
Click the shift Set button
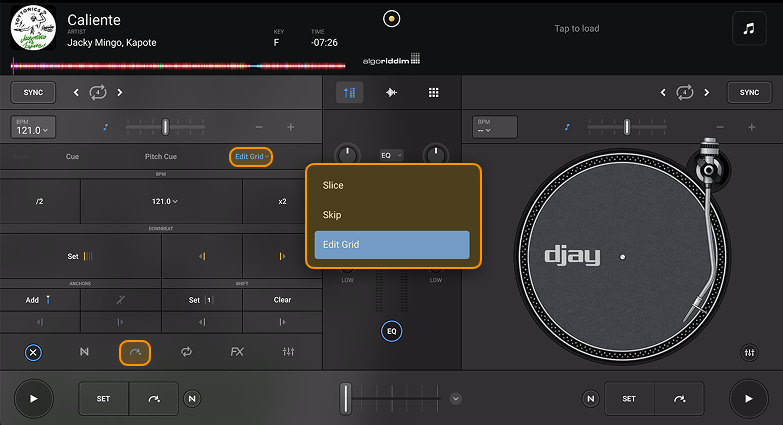tap(202, 300)
